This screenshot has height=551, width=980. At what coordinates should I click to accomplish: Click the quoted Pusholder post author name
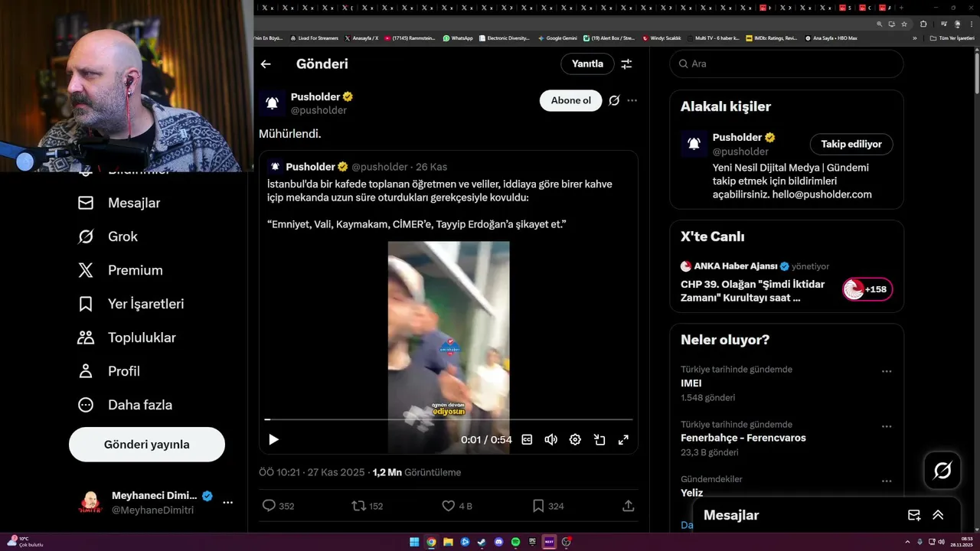310,167
